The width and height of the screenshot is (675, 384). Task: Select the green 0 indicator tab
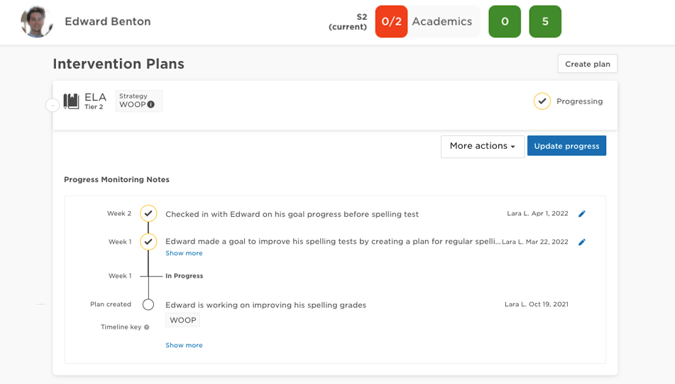click(505, 22)
